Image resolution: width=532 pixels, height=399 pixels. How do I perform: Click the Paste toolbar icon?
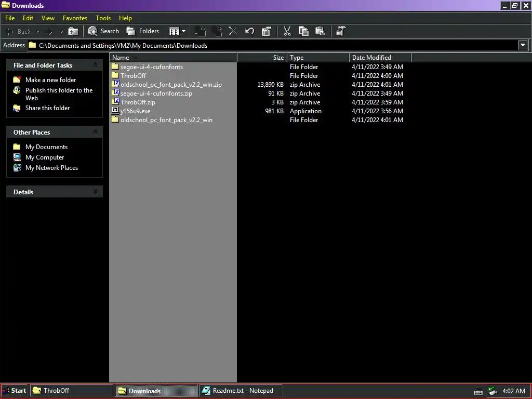[x=320, y=31]
